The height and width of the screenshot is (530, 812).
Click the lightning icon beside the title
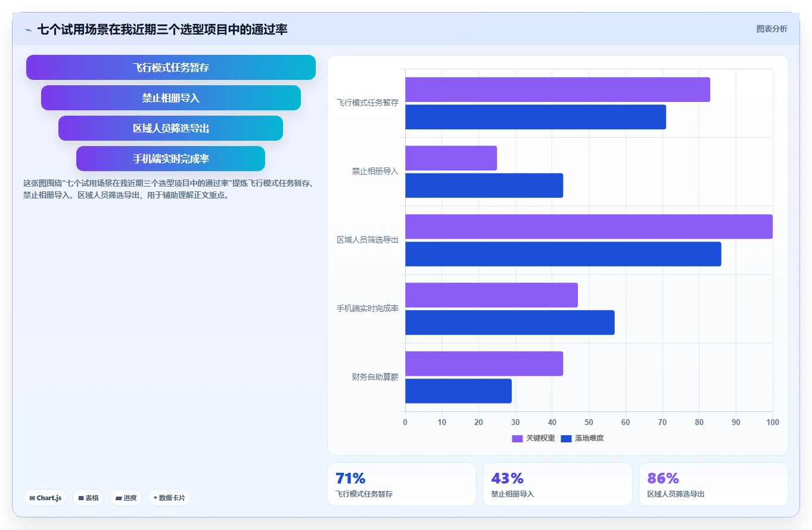(29, 29)
